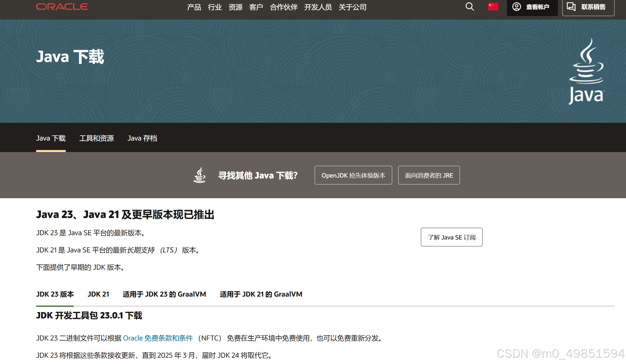
Task: Open the 开发人员 menu
Action: point(318,7)
